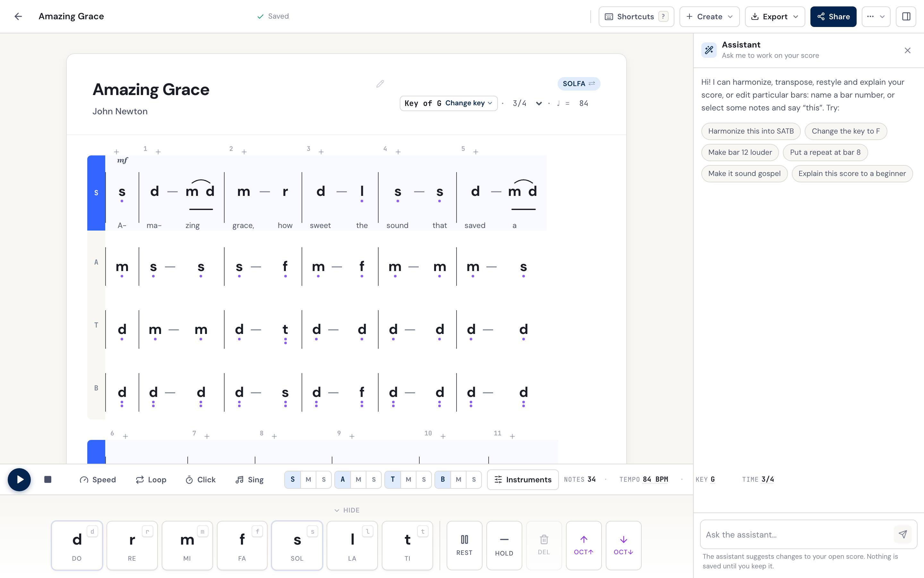Mute the Alto voice (M next to A)
The image size is (924, 578).
(x=358, y=479)
